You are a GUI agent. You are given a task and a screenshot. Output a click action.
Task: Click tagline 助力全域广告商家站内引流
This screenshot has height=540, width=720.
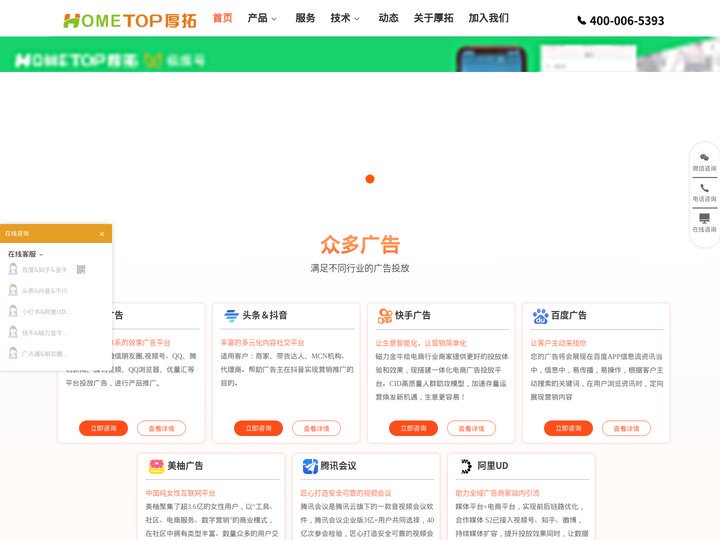[x=497, y=493]
